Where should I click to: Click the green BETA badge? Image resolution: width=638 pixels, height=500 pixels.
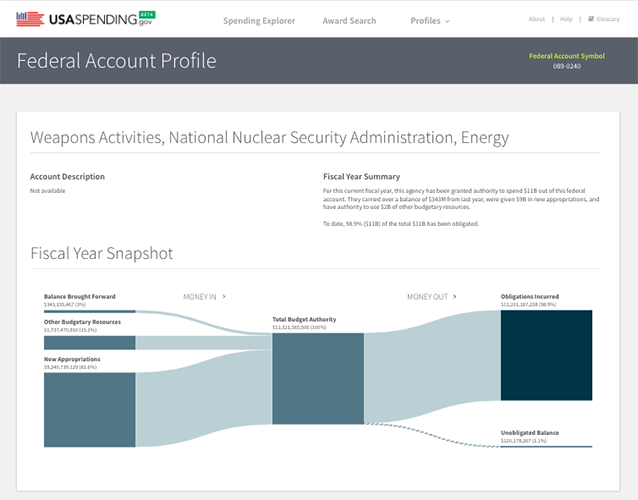(147, 14)
